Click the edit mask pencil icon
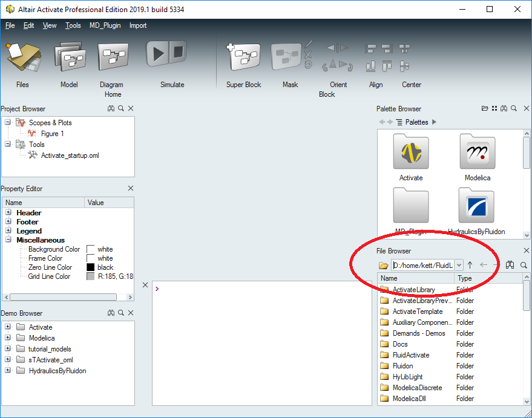Screen dimensions: 532x418 point(308,44)
